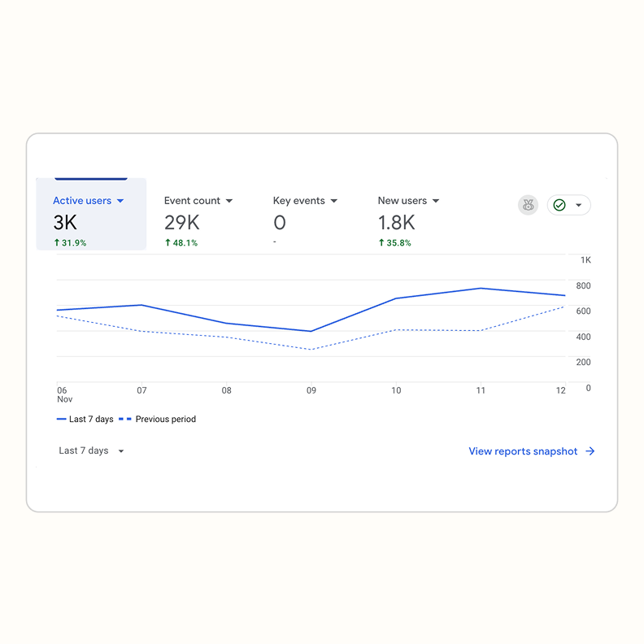This screenshot has height=644, width=644.
Task: Click the dashed line Previous period legend marker
Action: 125,420
